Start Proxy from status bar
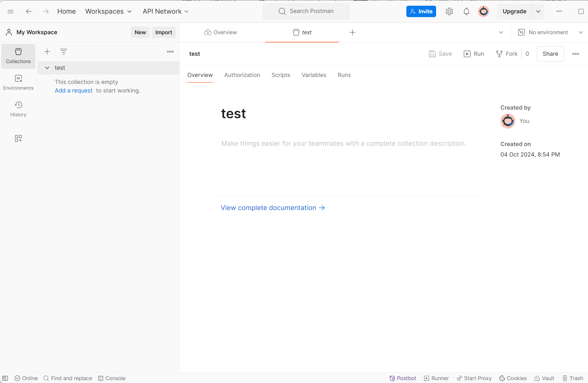Screen dimensions: 588x383 pyautogui.click(x=474, y=378)
